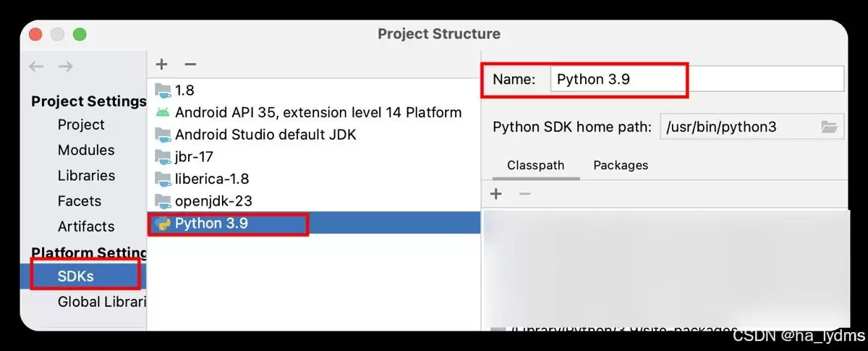The width and height of the screenshot is (868, 351).
Task: Add a new SDK with plus button
Action: 162,64
